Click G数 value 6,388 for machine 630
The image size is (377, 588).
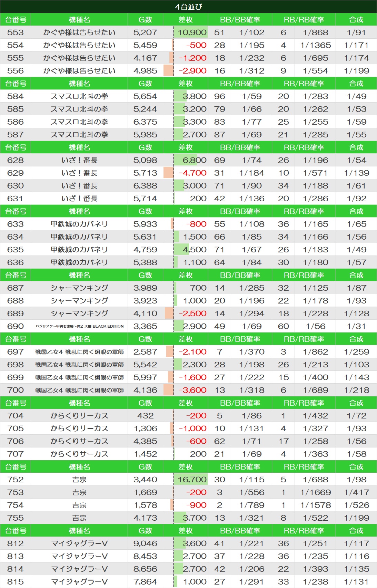pos(145,186)
